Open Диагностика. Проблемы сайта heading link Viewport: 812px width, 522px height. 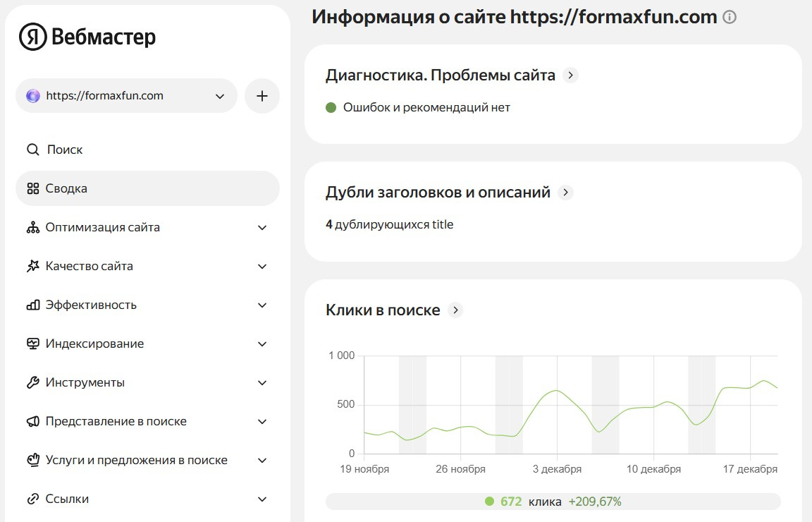[x=440, y=75]
